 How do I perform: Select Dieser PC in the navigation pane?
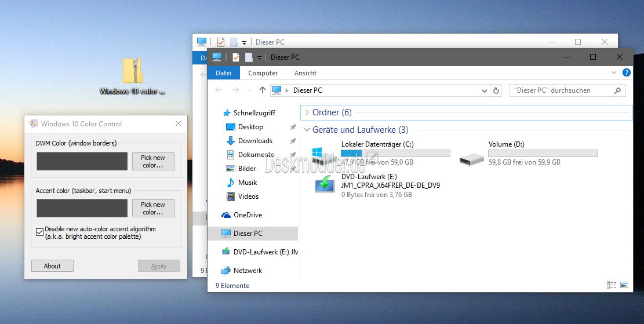pos(253,233)
